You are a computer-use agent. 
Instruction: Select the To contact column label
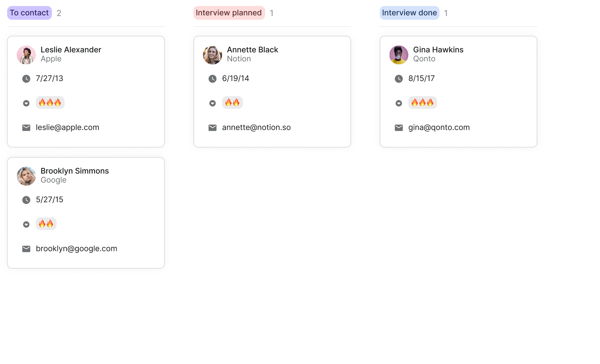29,13
